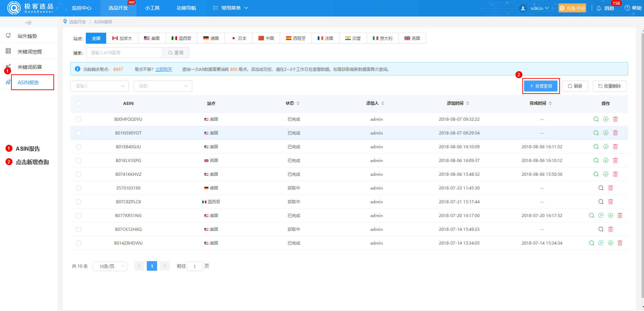Click the 批量删除 button

pyautogui.click(x=610, y=86)
